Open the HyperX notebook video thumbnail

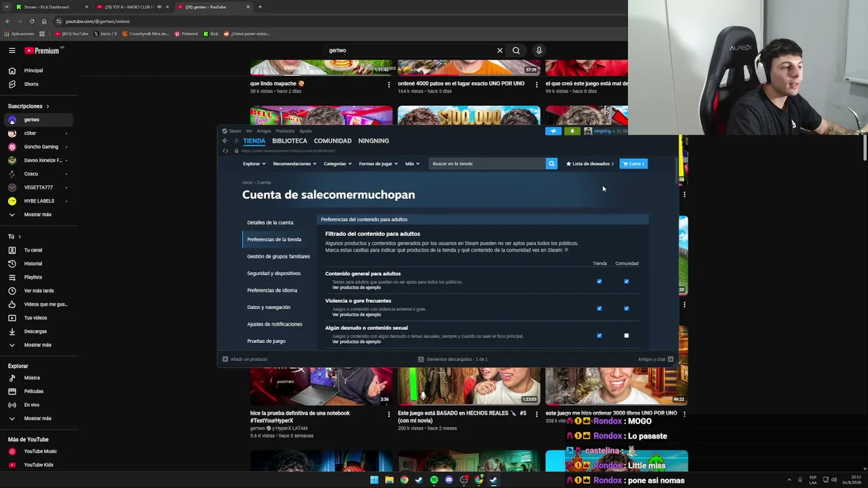point(321,385)
